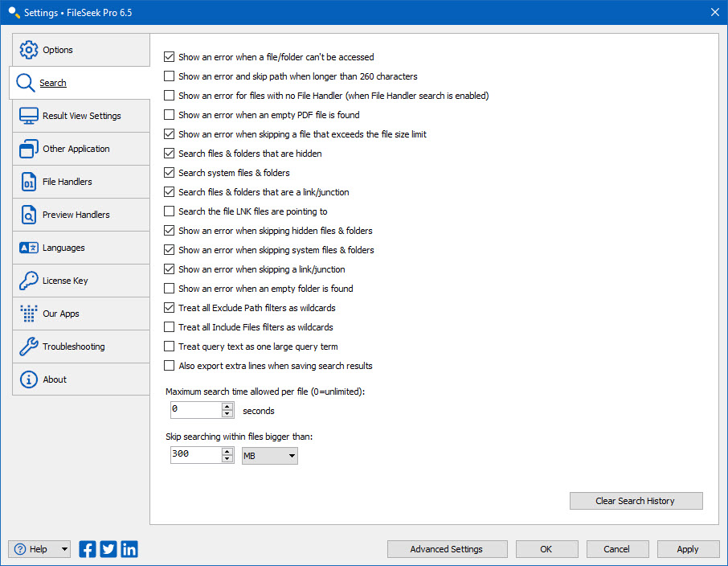The height and width of the screenshot is (566, 728).
Task: Click the Other Application windows icon
Action: (28, 149)
